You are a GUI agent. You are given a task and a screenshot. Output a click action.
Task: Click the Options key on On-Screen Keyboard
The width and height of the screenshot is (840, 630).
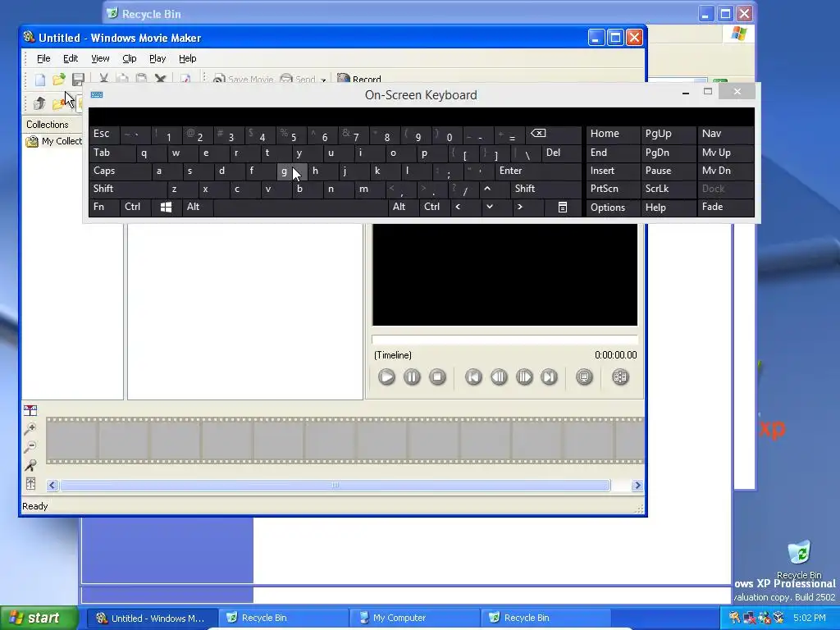click(613, 208)
